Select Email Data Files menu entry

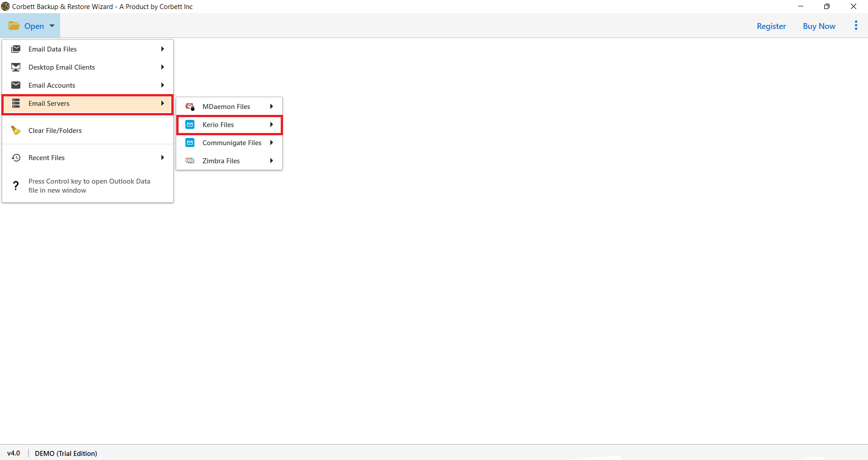[x=88, y=49]
